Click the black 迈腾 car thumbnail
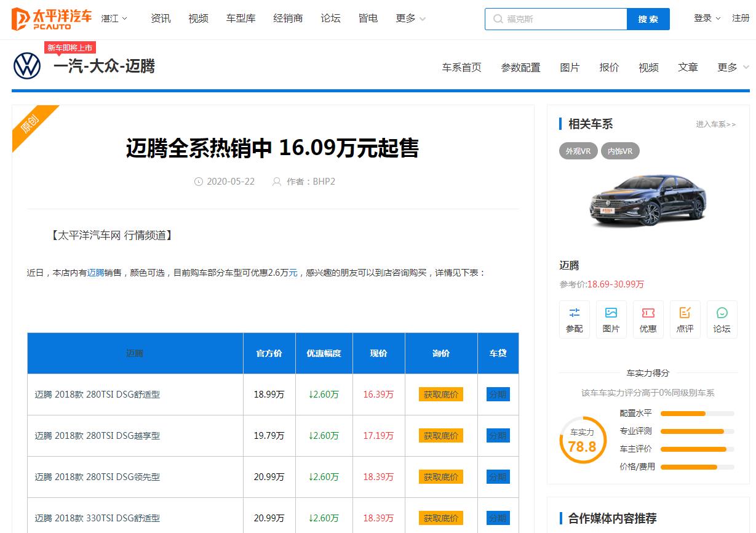 coord(648,200)
